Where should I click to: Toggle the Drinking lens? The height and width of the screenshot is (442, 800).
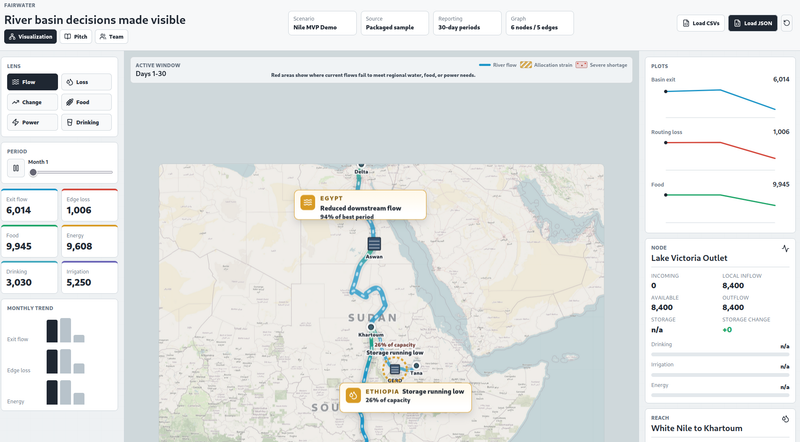87,122
